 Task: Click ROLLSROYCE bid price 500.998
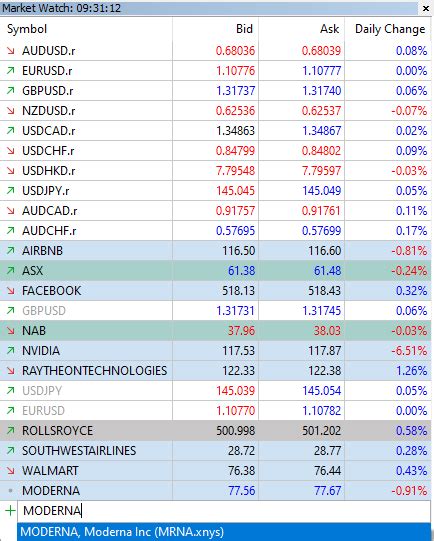[x=236, y=431]
